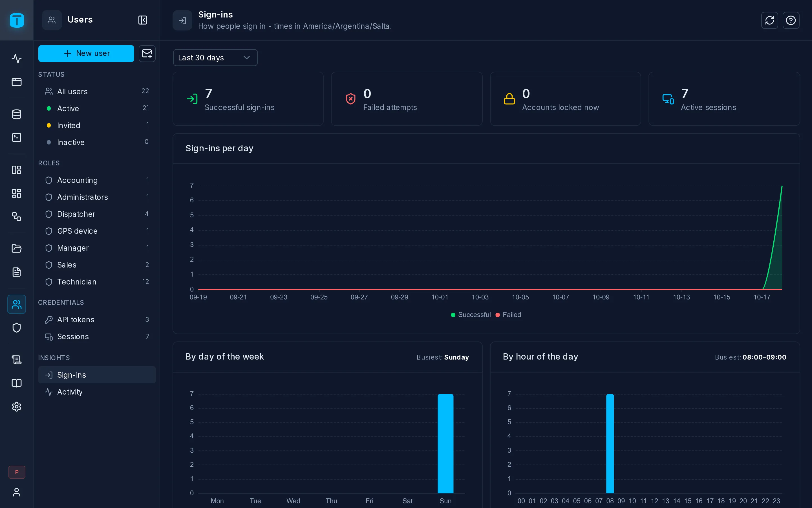Open the folder icon in left rail

[x=16, y=248]
